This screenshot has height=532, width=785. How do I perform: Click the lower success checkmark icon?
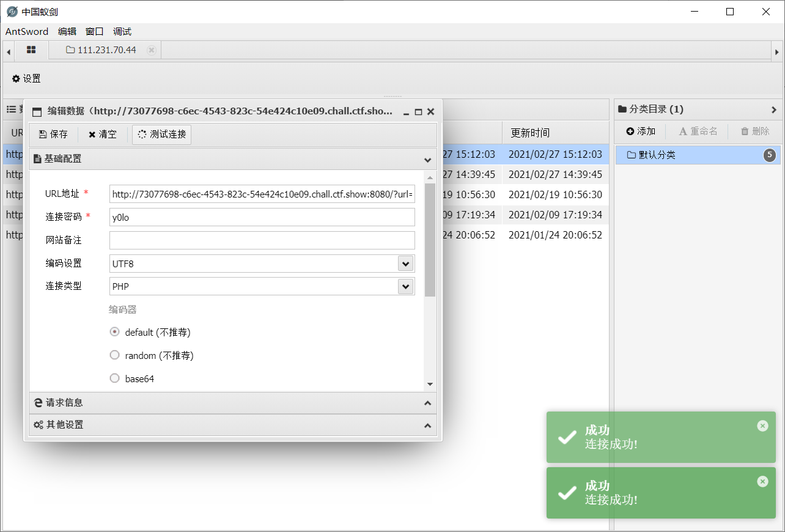[567, 492]
